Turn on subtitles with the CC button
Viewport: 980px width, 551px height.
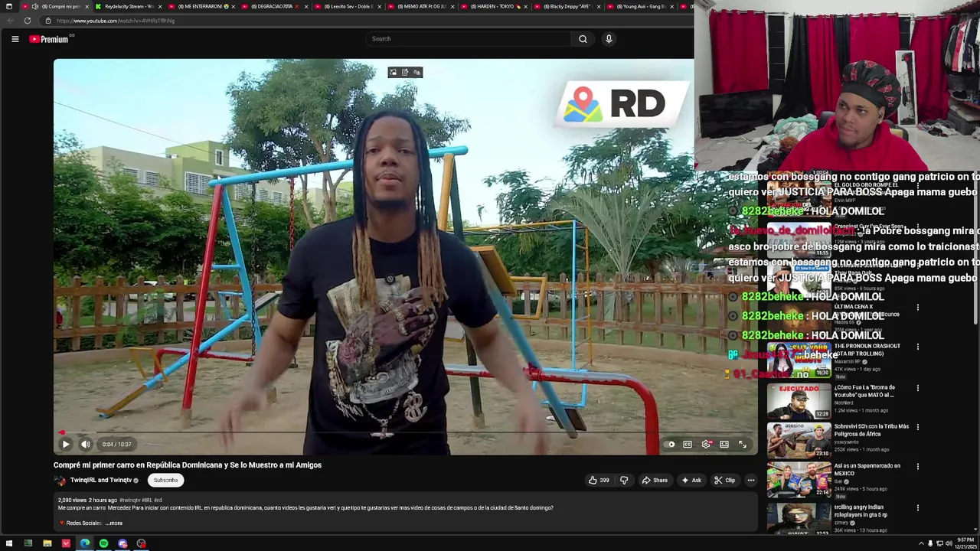click(688, 444)
